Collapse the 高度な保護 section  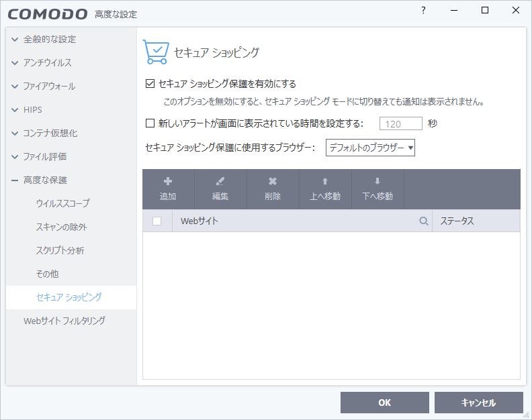click(15, 180)
